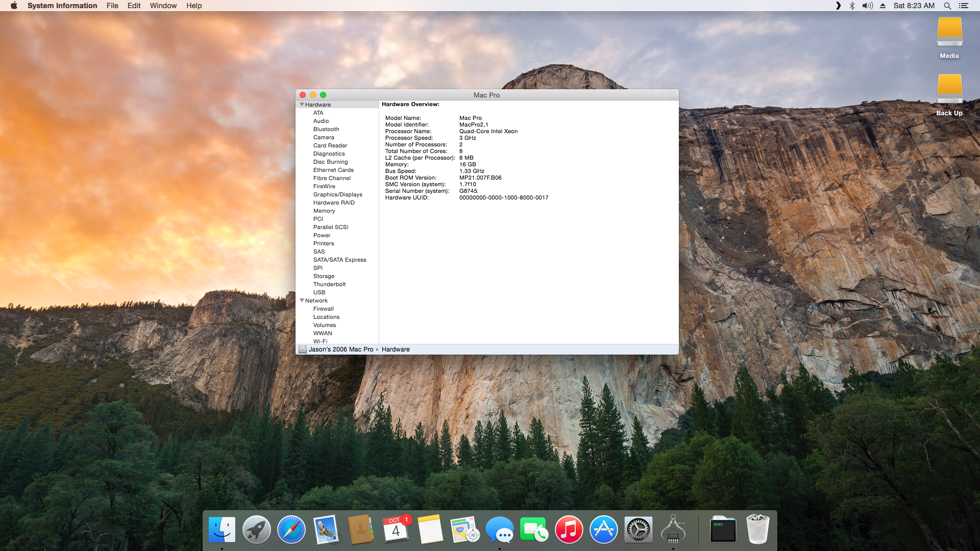Open the Trash in the dock

(x=757, y=530)
